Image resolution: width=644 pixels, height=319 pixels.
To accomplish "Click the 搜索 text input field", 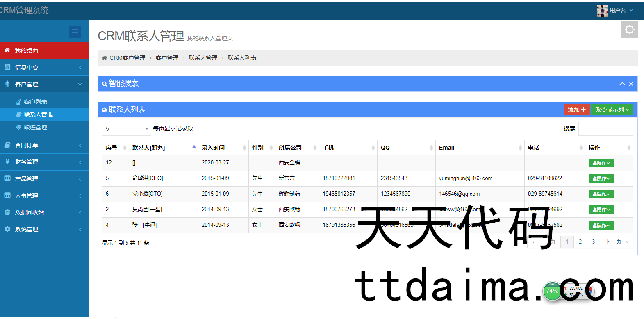I will pyautogui.click(x=605, y=129).
